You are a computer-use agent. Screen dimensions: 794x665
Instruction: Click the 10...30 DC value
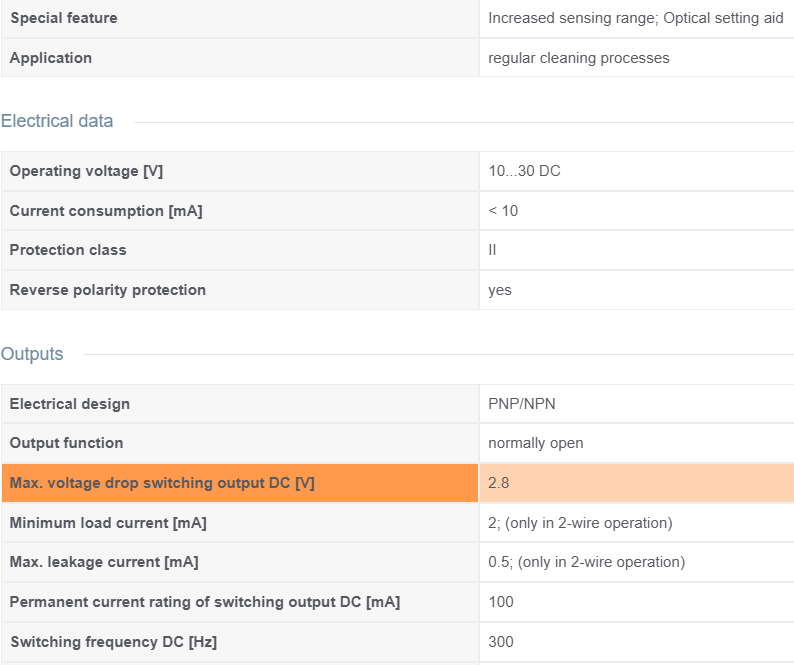click(x=524, y=171)
